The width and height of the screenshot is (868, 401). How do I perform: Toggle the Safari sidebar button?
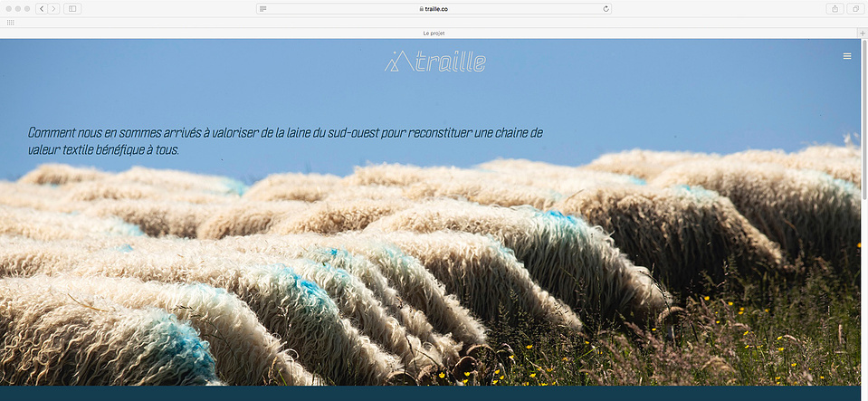(x=72, y=9)
